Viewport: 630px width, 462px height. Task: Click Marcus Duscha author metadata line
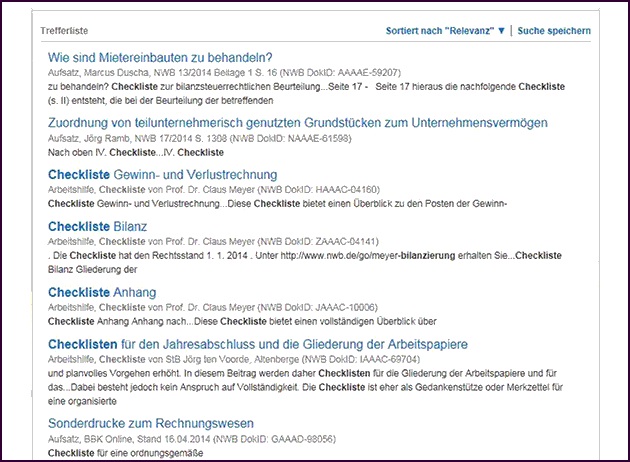(x=224, y=73)
